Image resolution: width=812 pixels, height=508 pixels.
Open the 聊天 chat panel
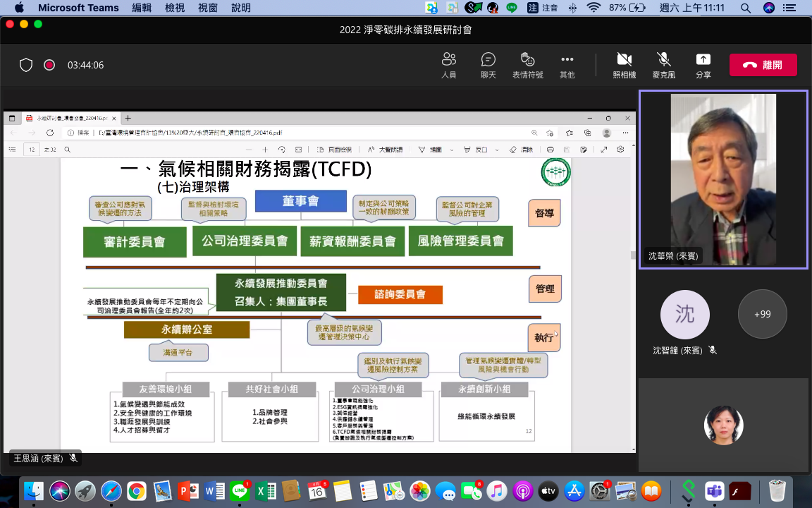(488, 66)
